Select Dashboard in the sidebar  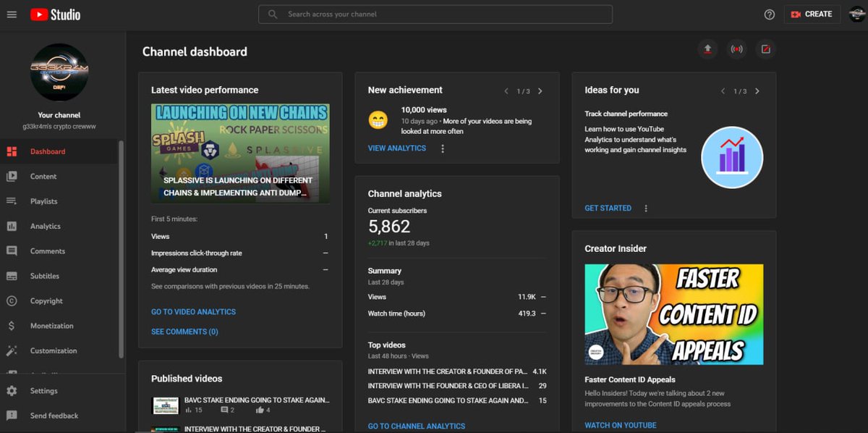pos(59,151)
